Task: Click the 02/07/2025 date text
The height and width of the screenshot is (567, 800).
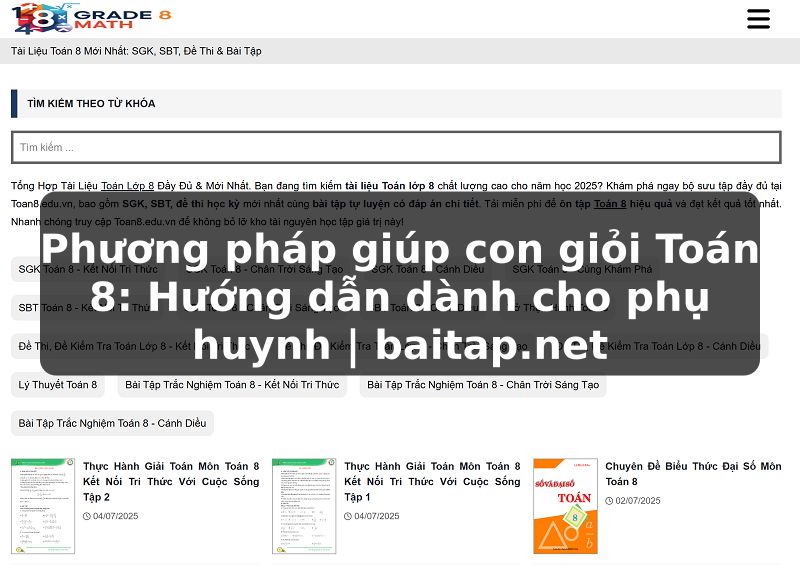Action: (638, 501)
